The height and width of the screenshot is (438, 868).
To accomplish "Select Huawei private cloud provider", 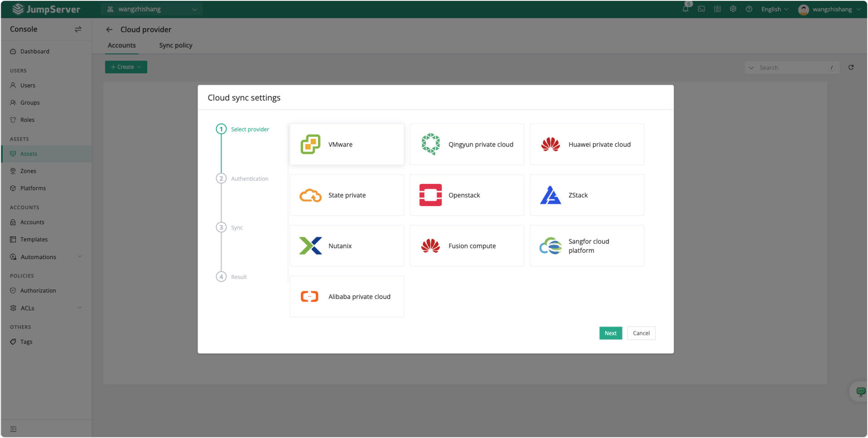I will tap(587, 144).
